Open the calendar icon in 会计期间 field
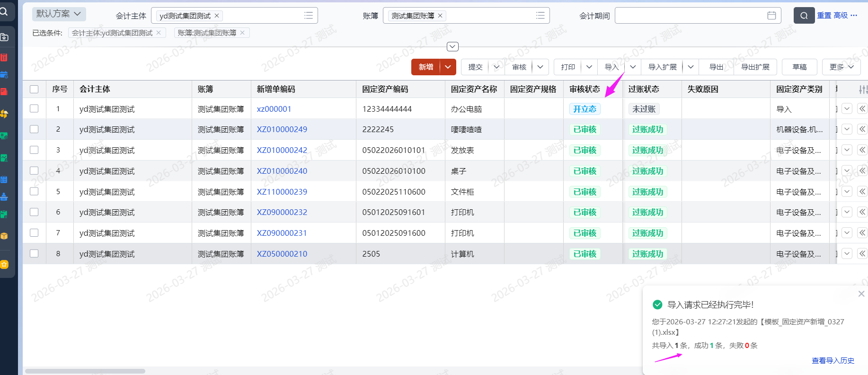868x375 pixels. coord(771,16)
